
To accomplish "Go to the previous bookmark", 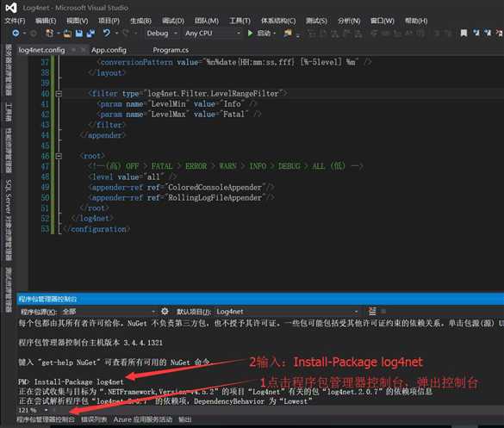I will pos(476,33).
